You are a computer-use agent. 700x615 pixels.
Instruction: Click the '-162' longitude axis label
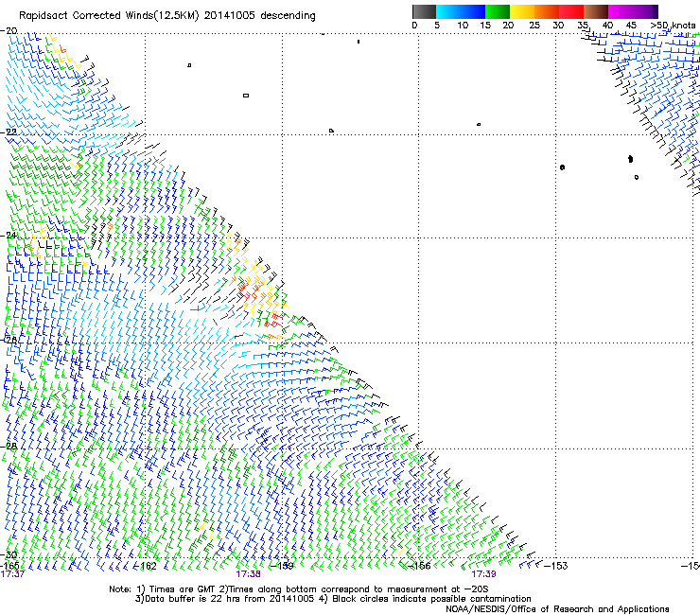pos(146,566)
